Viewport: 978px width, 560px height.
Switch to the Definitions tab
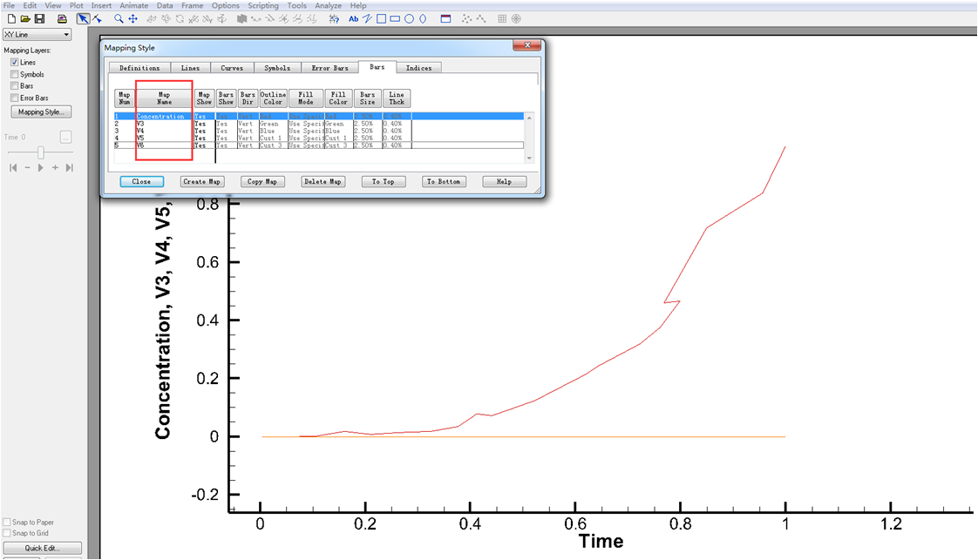pos(139,68)
